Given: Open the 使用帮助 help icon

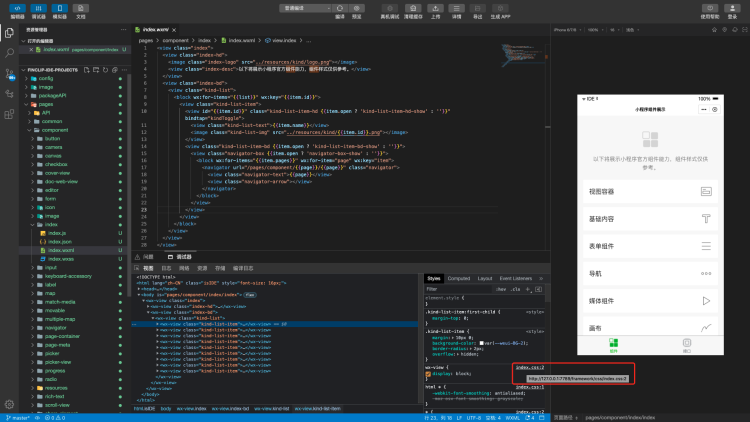Looking at the screenshot, I should 710,8.
